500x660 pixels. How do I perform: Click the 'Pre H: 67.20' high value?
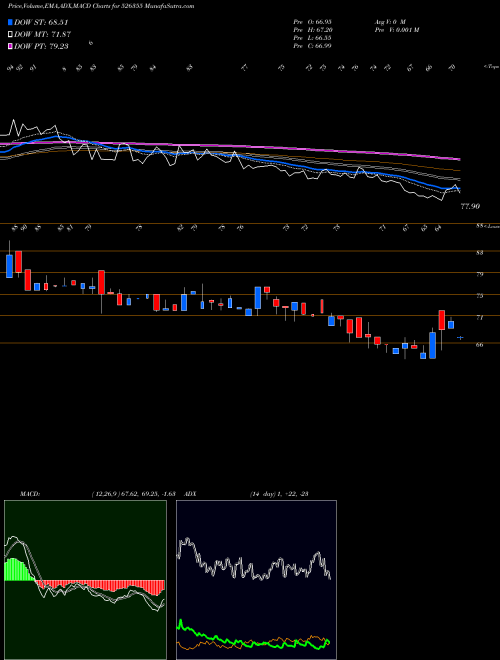click(x=312, y=29)
